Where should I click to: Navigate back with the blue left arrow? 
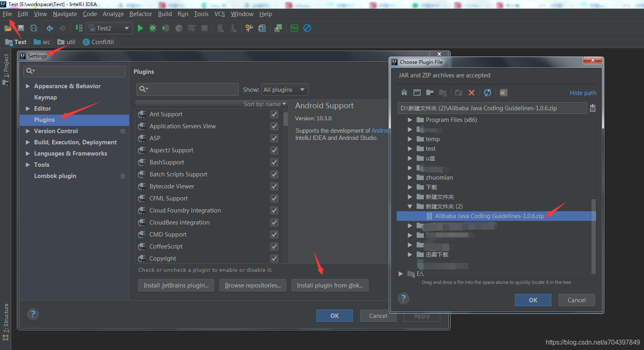click(x=50, y=28)
